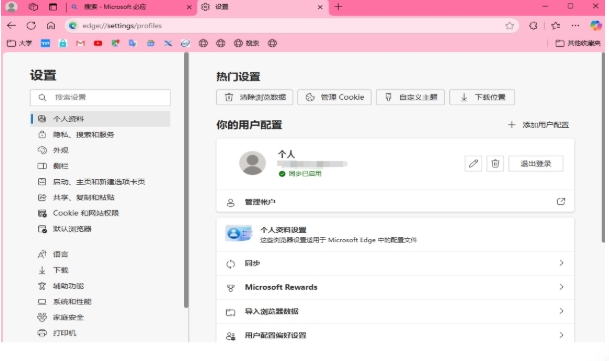Click the 自定义主题 button
The image size is (609, 361).
(x=411, y=97)
